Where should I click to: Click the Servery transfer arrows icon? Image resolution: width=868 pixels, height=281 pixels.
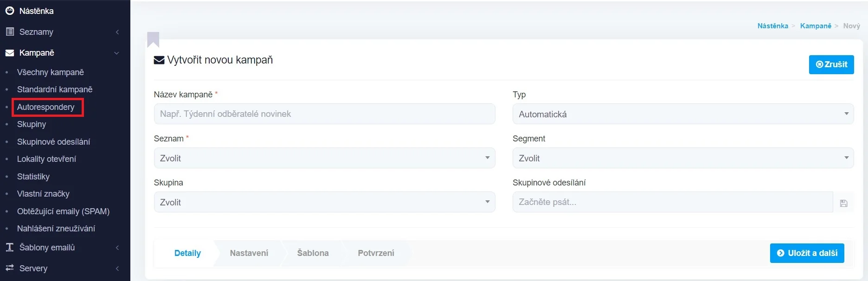pyautogui.click(x=9, y=268)
